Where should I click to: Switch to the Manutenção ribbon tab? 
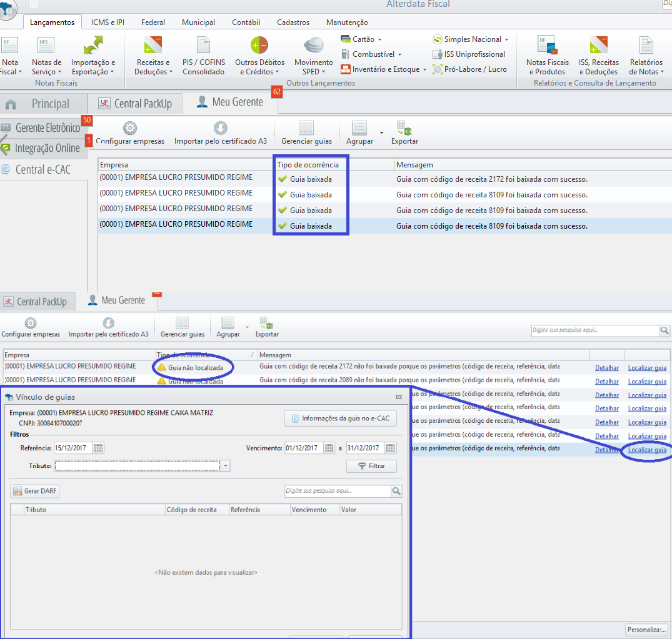point(347,22)
